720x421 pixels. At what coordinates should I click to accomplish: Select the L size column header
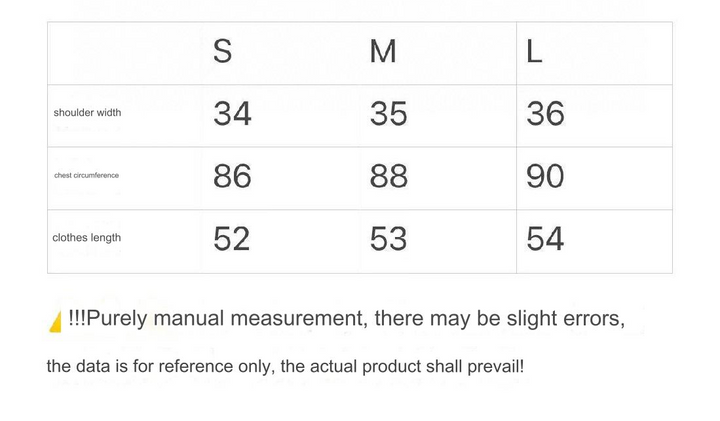(534, 51)
